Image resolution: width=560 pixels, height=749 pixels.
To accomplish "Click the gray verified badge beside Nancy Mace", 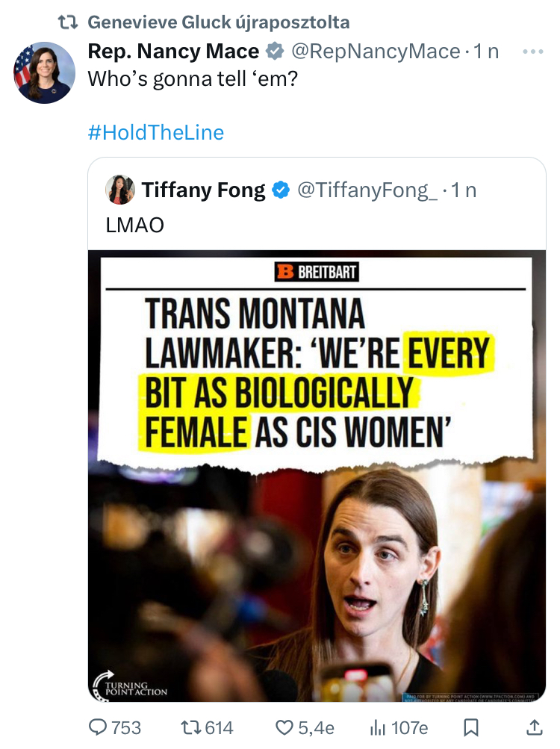I will (x=275, y=52).
